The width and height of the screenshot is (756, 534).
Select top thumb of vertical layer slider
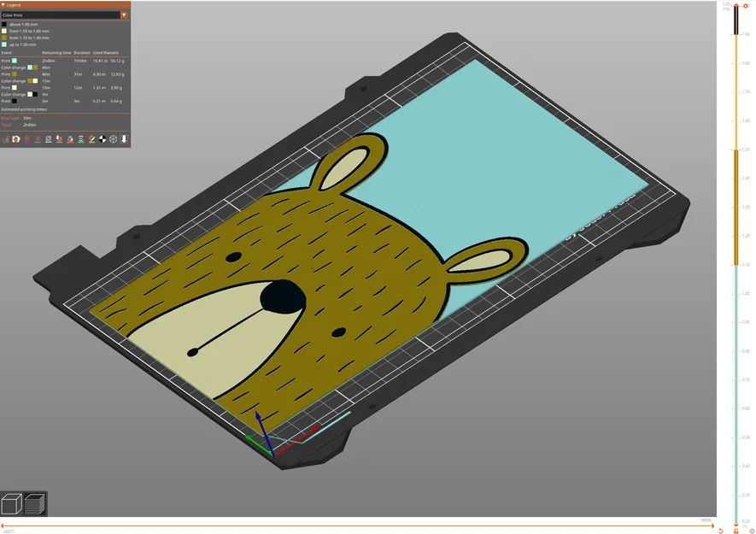click(736, 5)
